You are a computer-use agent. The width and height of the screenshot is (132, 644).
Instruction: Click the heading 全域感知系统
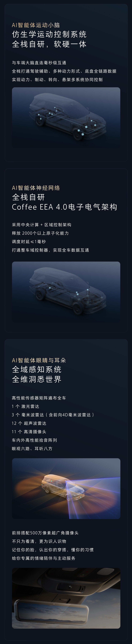pyautogui.click(x=37, y=369)
